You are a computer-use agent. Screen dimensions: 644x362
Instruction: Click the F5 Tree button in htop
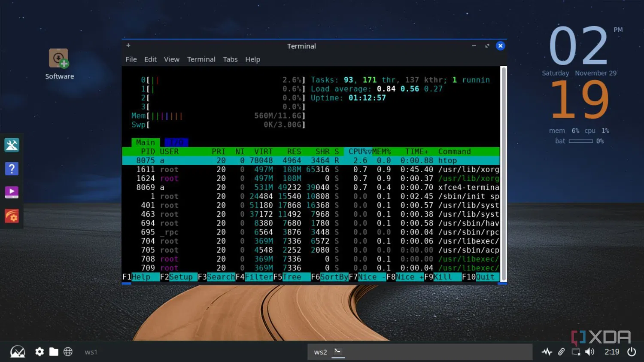(x=292, y=277)
